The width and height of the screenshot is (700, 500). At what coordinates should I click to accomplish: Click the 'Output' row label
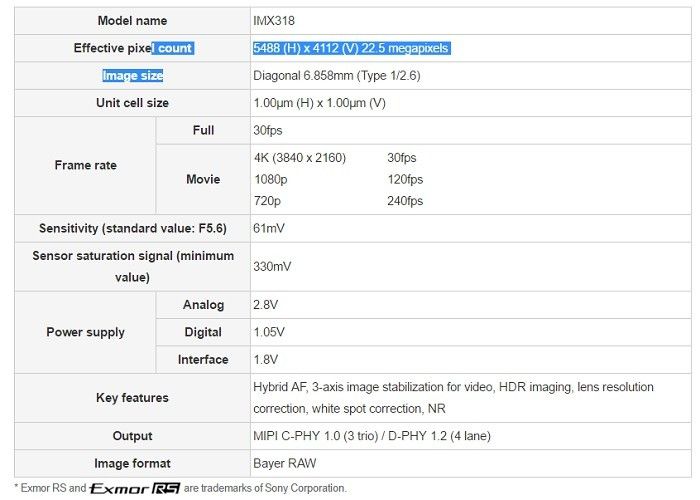coord(132,436)
